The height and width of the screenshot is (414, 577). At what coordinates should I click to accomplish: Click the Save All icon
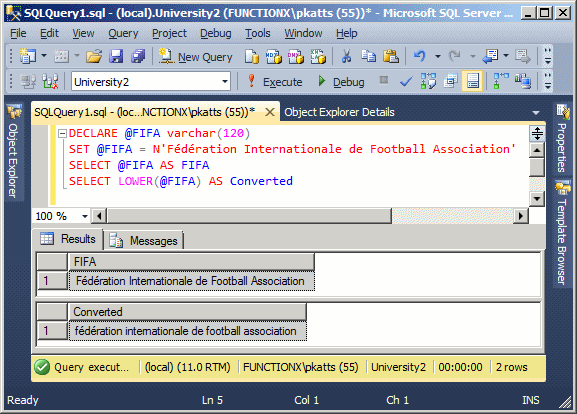click(x=138, y=57)
